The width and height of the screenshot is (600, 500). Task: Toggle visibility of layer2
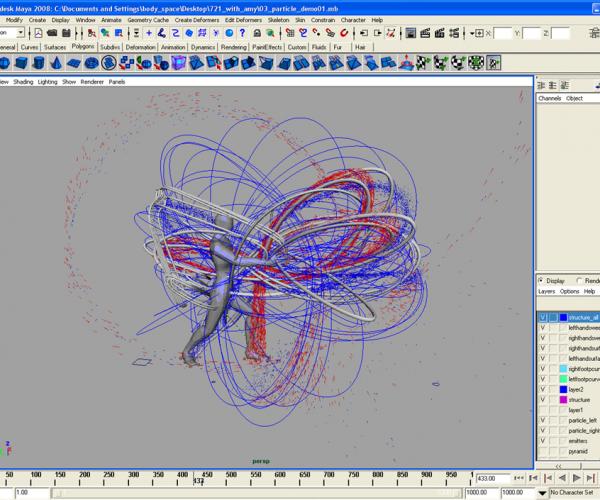[x=543, y=389]
